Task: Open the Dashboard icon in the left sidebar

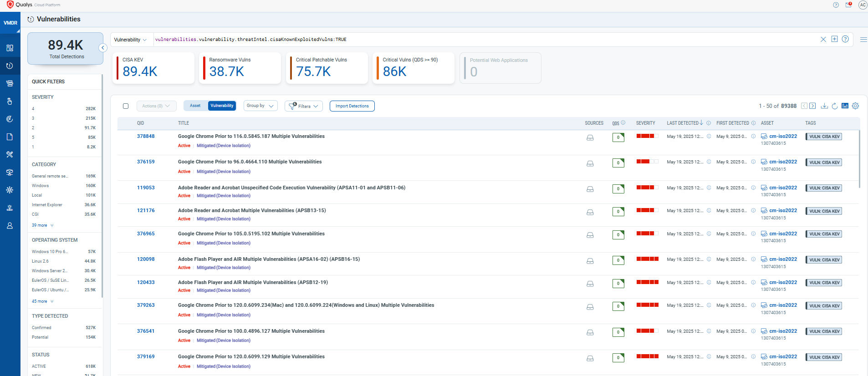Action: tap(10, 48)
